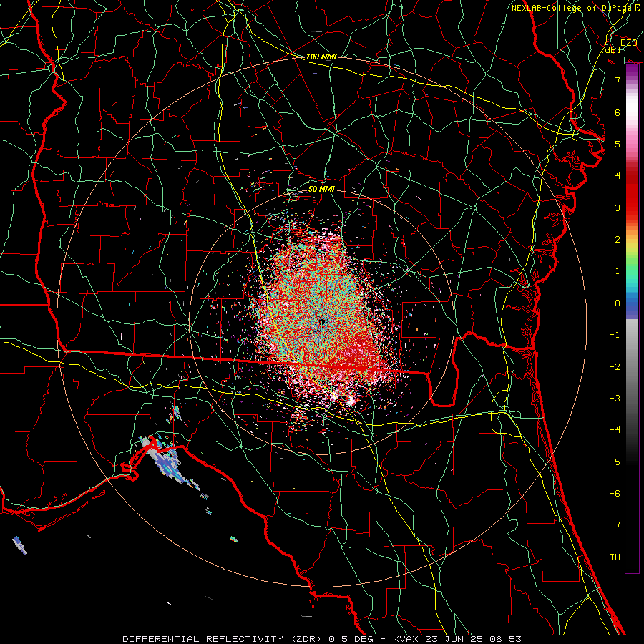Click the 0 value on the color scale
Screen dimensions: 644x644
(x=618, y=303)
